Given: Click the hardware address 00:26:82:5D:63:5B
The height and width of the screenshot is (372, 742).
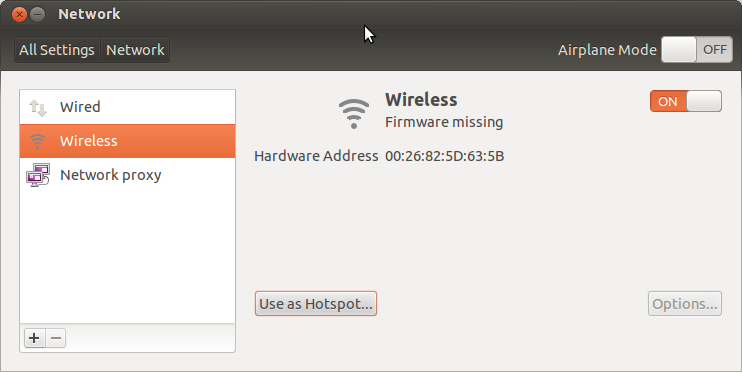Looking at the screenshot, I should tap(444, 156).
